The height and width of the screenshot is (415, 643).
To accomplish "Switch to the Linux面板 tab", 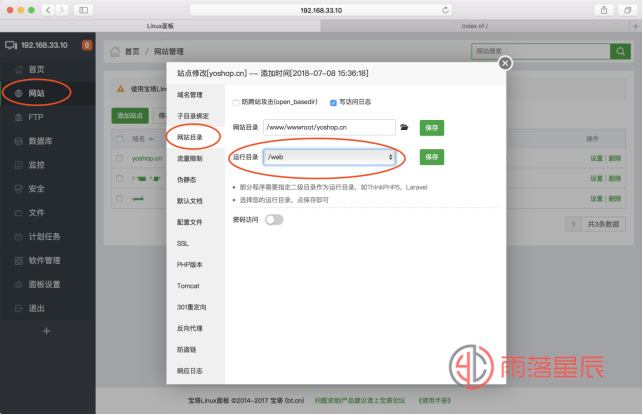I will click(x=160, y=26).
